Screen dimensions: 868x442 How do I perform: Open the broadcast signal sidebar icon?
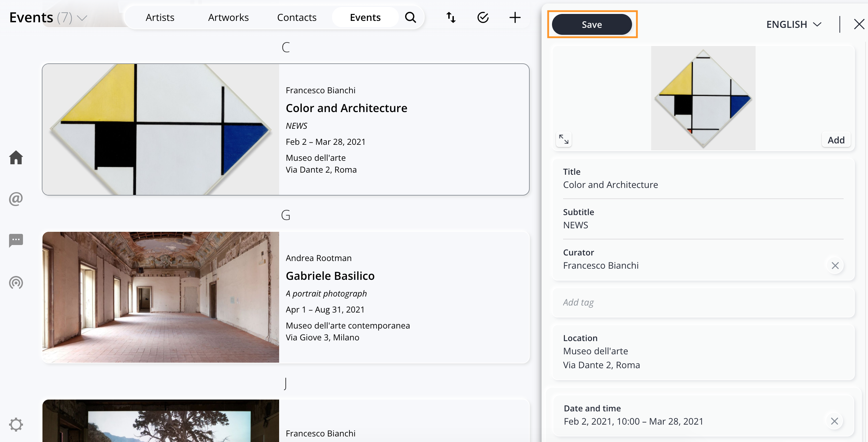pos(16,283)
